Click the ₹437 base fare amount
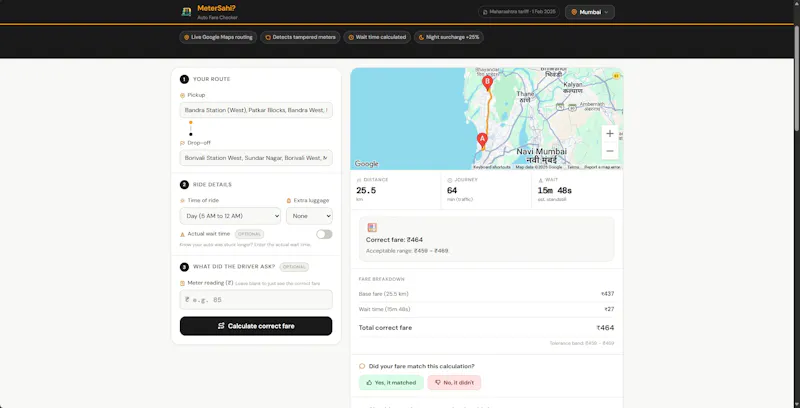 (608, 294)
